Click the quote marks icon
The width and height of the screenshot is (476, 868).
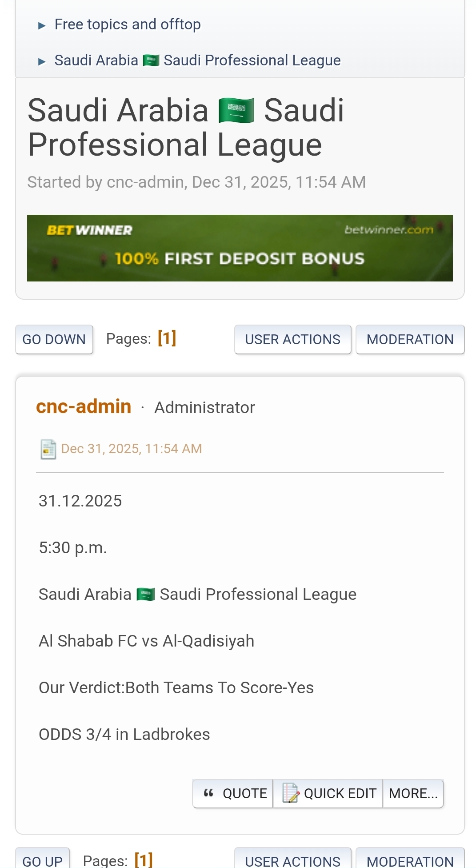[208, 793]
